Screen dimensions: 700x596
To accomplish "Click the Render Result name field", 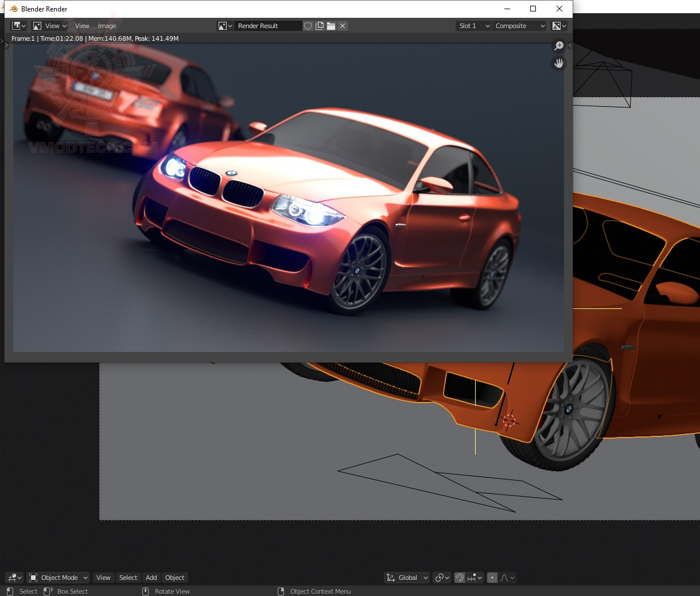I will pyautogui.click(x=267, y=26).
